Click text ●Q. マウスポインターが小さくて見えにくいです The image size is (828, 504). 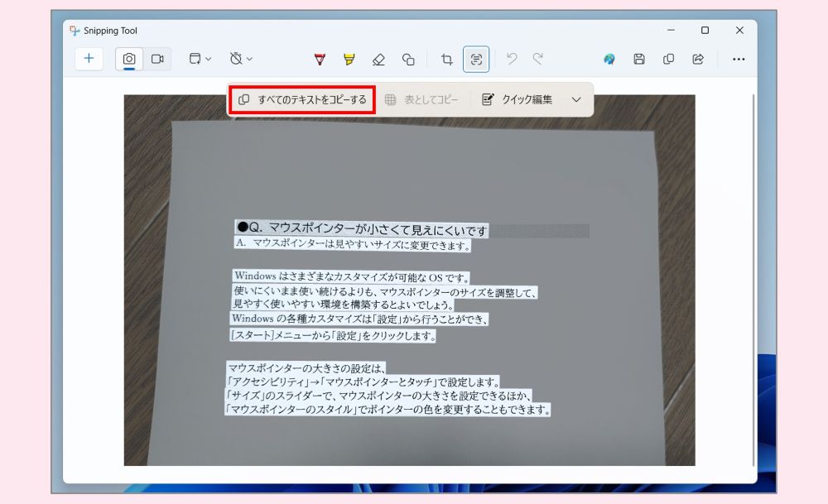point(362,229)
